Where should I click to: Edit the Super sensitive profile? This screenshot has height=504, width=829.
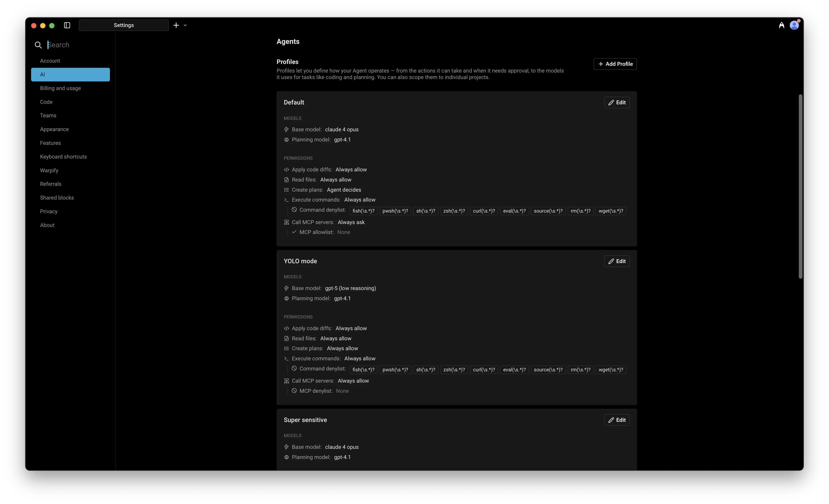(616, 420)
